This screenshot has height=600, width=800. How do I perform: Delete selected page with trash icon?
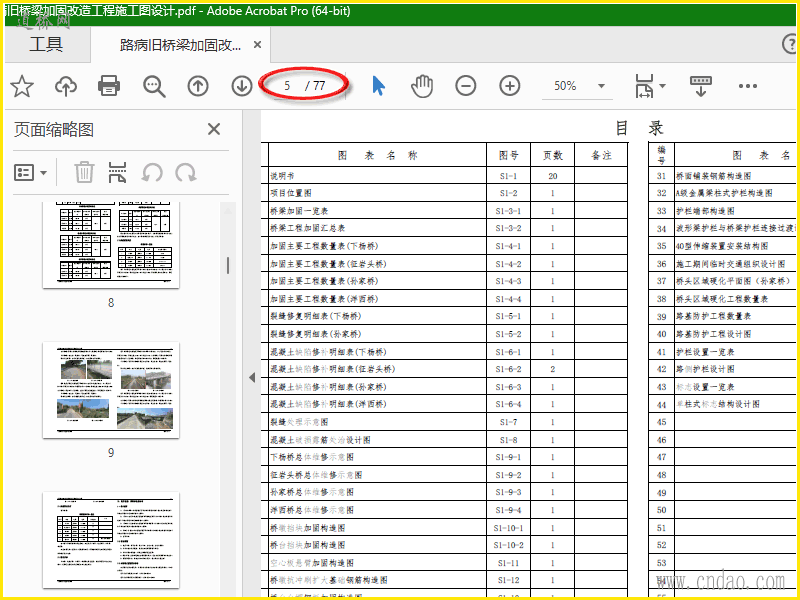click(84, 172)
